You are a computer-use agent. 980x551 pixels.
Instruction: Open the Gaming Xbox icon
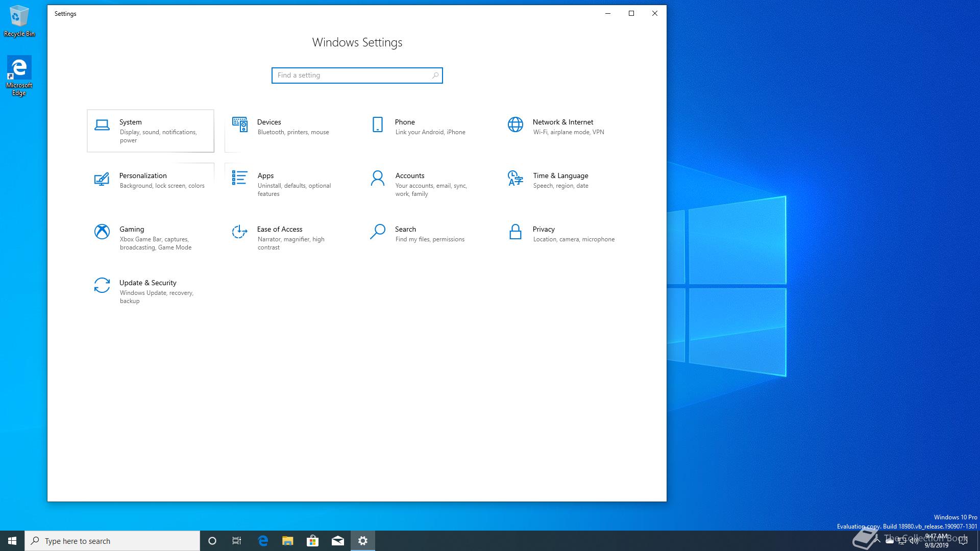coord(102,232)
